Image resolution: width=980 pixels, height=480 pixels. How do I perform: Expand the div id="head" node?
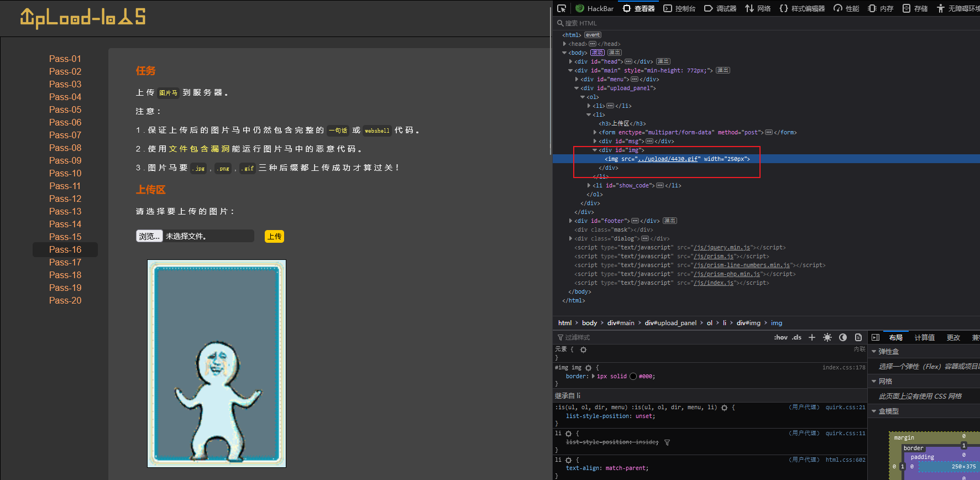pos(570,61)
